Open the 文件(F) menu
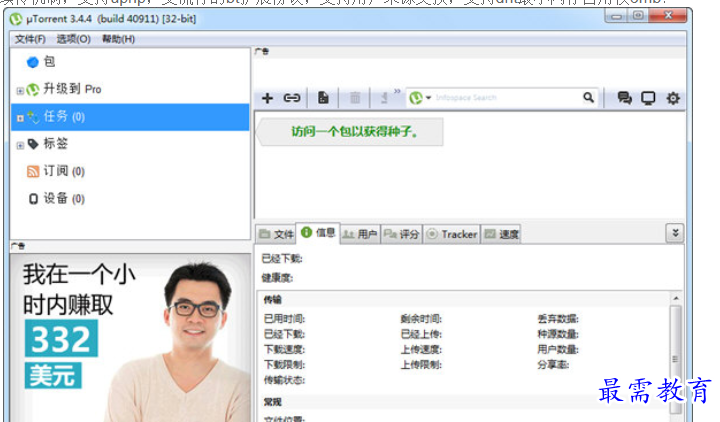720x422 pixels. [30, 39]
